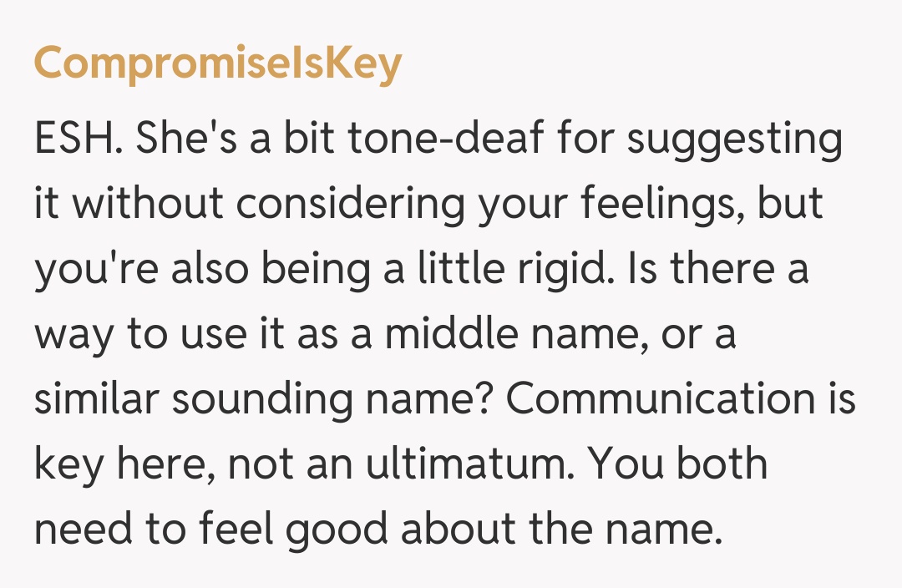The height and width of the screenshot is (588, 902).
Task: Click the word "suggesting" in the first line
Action: [x=734, y=141]
